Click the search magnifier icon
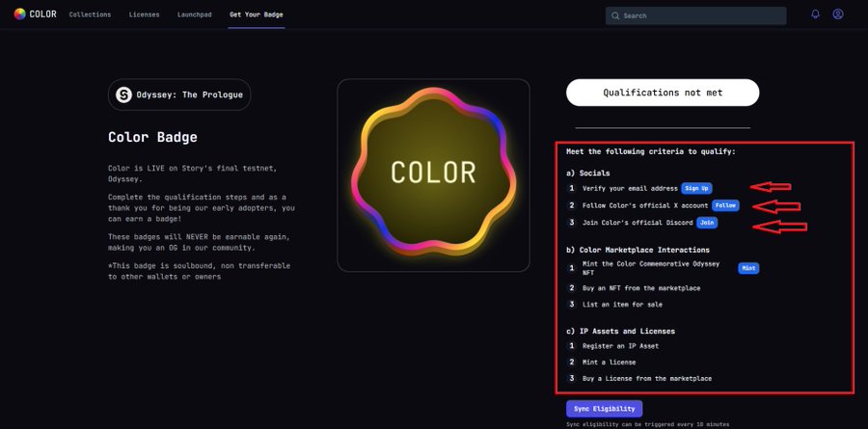868x429 pixels. tap(615, 16)
